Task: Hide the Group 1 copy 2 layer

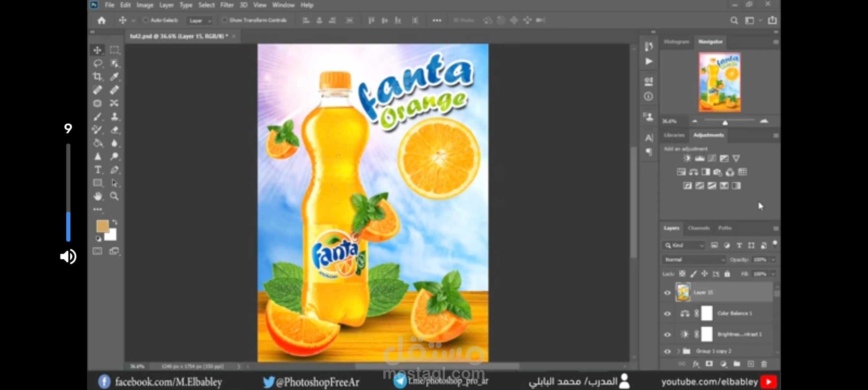Action: [667, 351]
